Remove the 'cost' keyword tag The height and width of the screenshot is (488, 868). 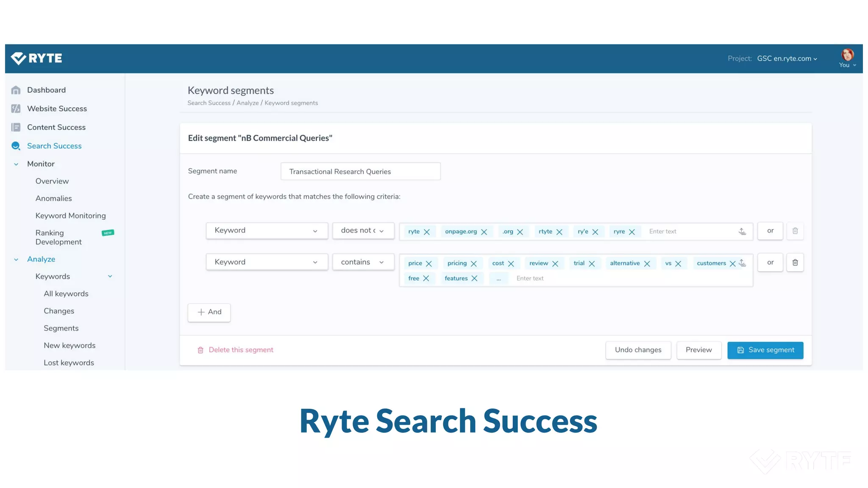[x=511, y=263]
